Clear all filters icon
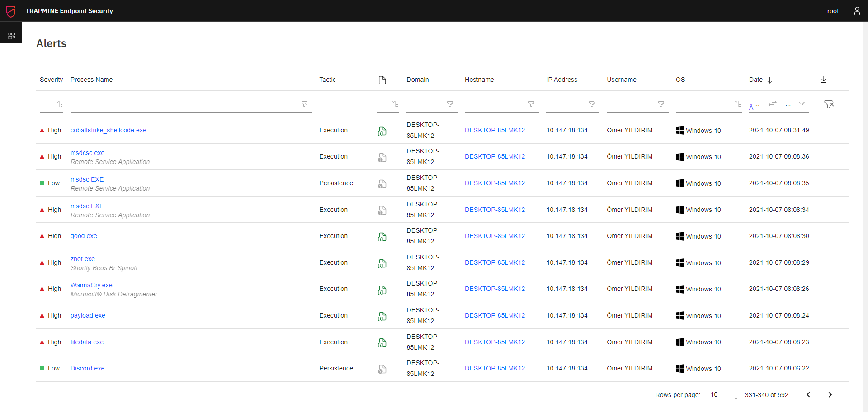 point(829,104)
